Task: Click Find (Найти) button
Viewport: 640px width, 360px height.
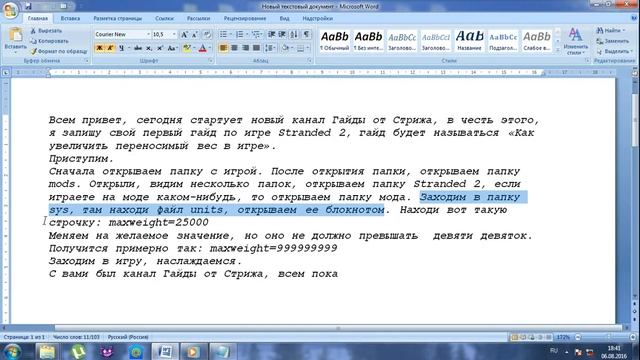Action: 610,31
